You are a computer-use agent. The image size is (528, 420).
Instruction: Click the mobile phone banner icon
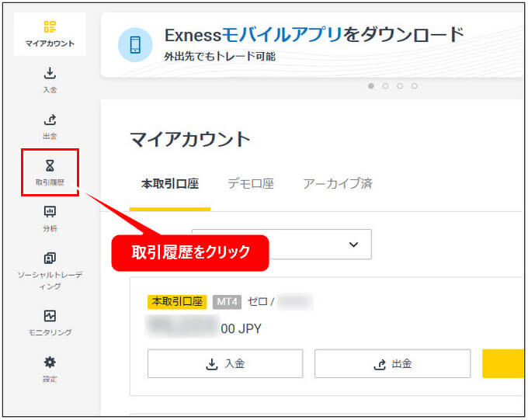pyautogui.click(x=135, y=45)
